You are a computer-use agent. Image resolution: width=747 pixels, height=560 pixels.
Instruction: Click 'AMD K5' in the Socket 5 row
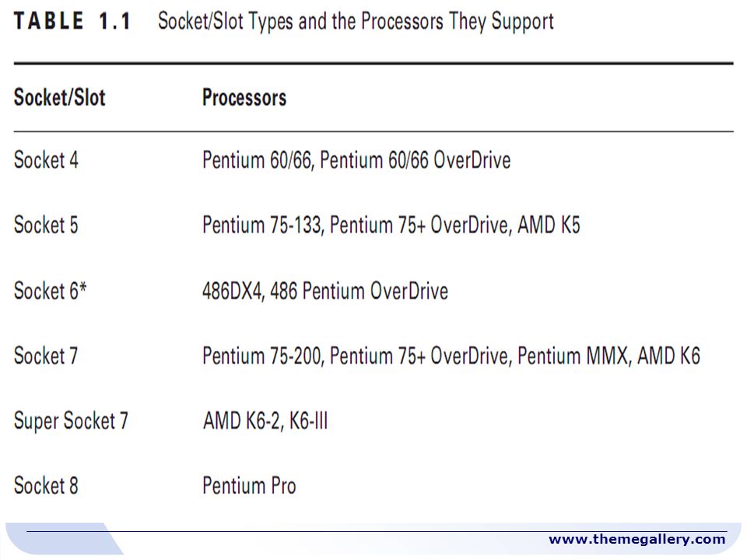(x=549, y=225)
